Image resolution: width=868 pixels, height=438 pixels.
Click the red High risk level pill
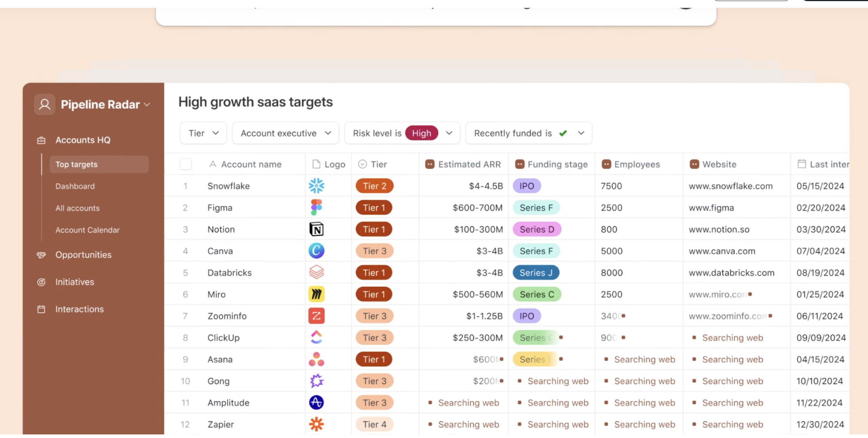422,133
